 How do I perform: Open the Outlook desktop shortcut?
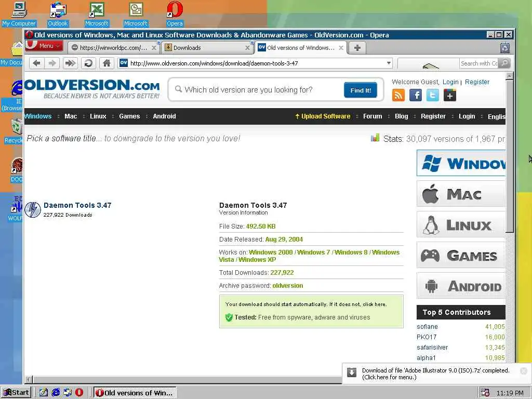click(58, 14)
